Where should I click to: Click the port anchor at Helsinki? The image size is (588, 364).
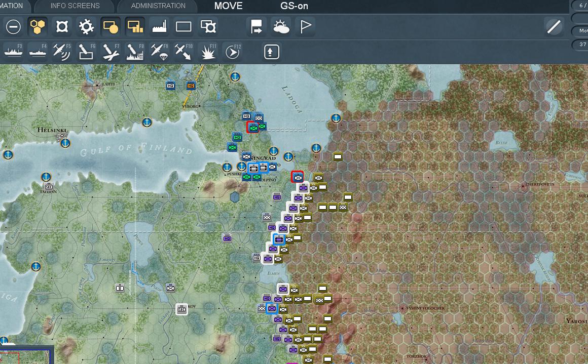tap(65, 143)
